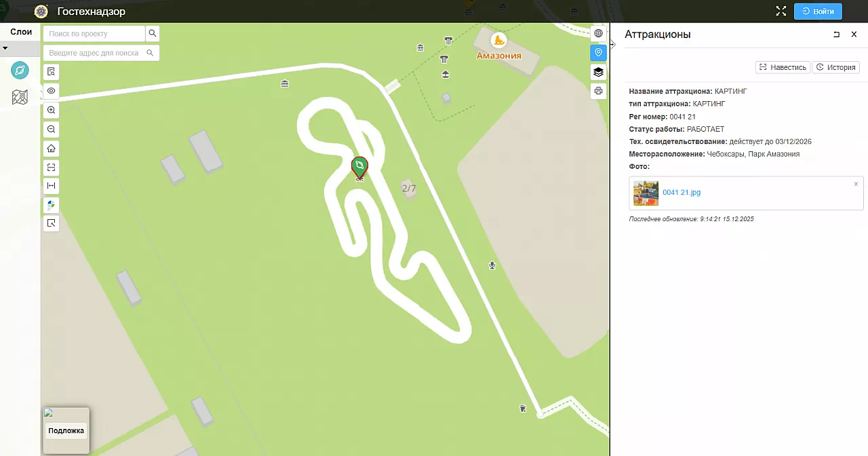Expand the layers dropdown arrow under Слои
This screenshot has height=456, width=868.
5,49
